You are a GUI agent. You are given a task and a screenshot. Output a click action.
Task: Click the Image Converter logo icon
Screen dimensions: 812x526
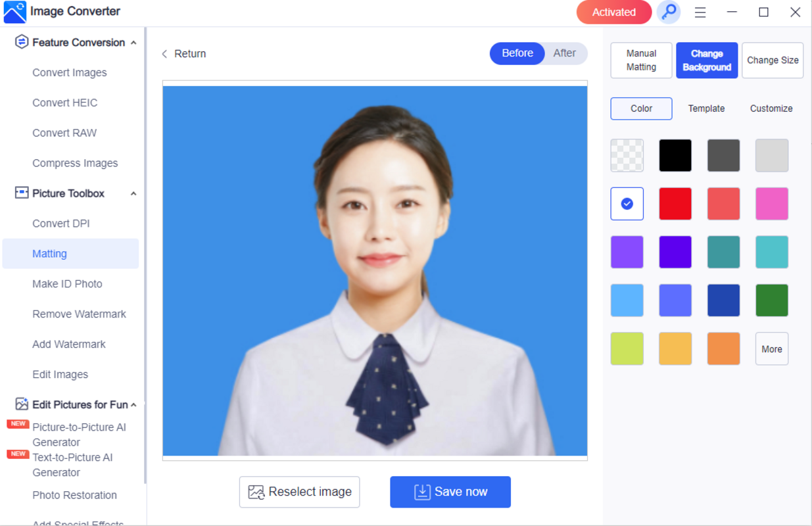coord(14,12)
